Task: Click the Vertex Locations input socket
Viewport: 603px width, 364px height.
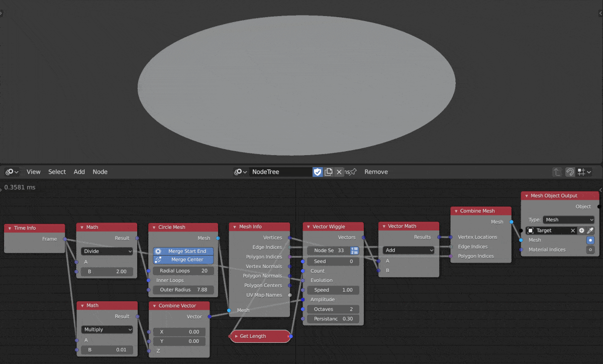Action: (x=451, y=237)
